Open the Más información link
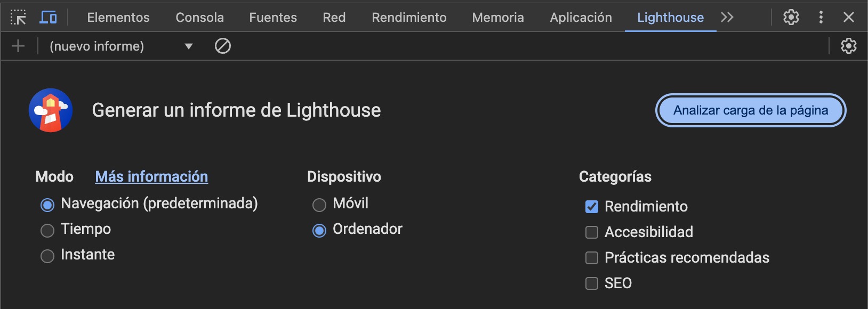Image resolution: width=868 pixels, height=309 pixels. point(151,177)
